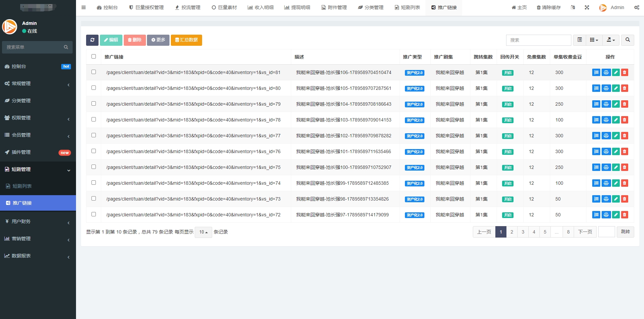Screen dimensions: 644x319
Task: Click the red trash icon for vs_id=76
Action: (x=624, y=151)
